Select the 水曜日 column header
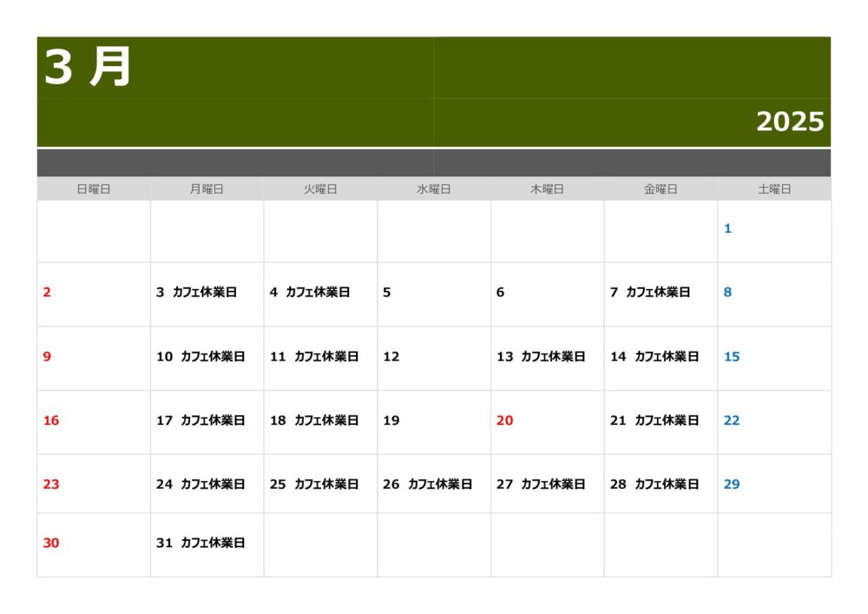This screenshot has height=614, width=868. (434, 189)
